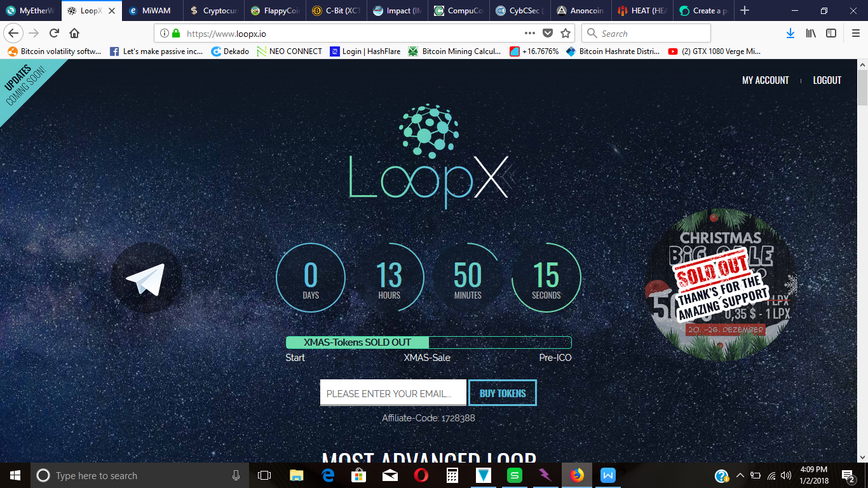Switch to the Create a p... tab
Screen dimensions: 868x488
pyautogui.click(x=702, y=11)
